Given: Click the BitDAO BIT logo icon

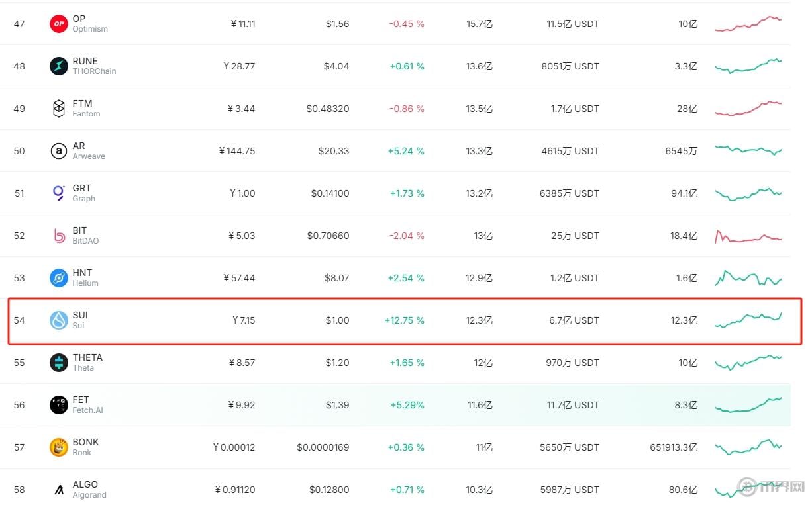Looking at the screenshot, I should tap(59, 236).
